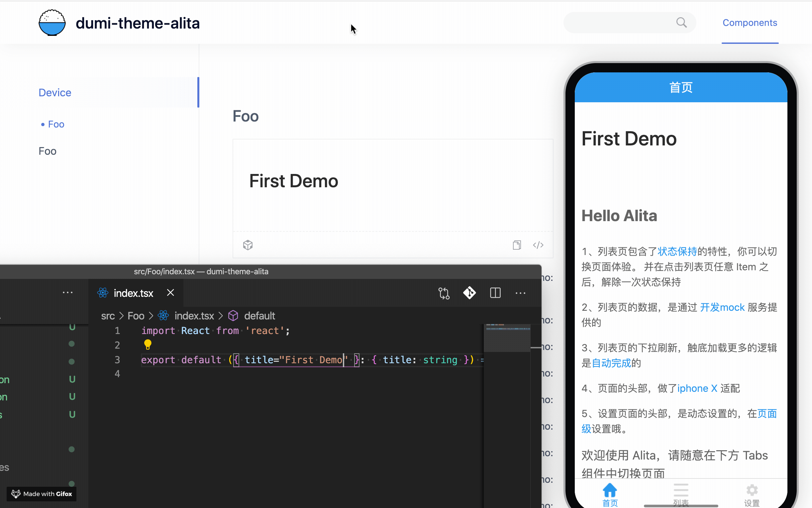Open the Components navigation tab
The width and height of the screenshot is (812, 508).
(x=750, y=23)
